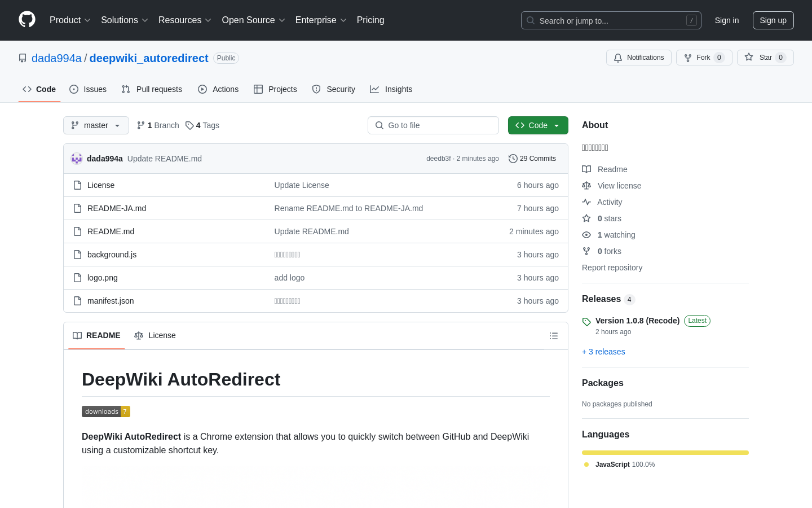Screen dimensions: 812x508
Task: Open the Projects tab
Action: click(275, 89)
